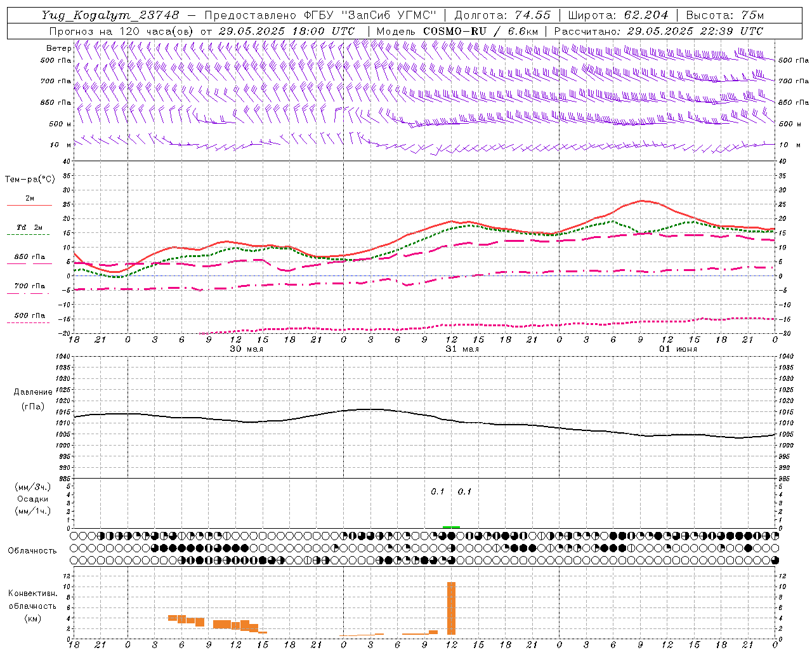This screenshot has height=650, width=812.
Task: Click the 01 июня date label
Action: point(678,349)
